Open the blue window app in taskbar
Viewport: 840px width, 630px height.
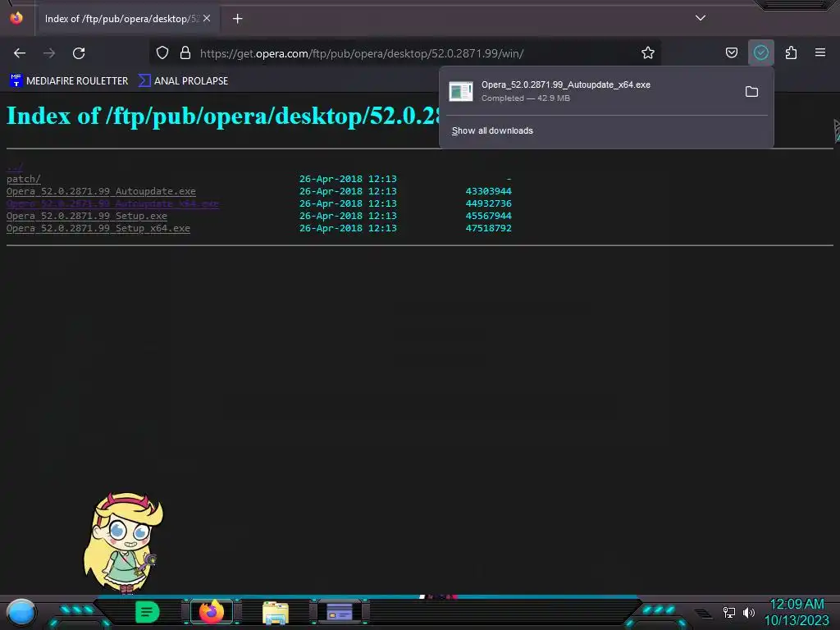click(340, 612)
